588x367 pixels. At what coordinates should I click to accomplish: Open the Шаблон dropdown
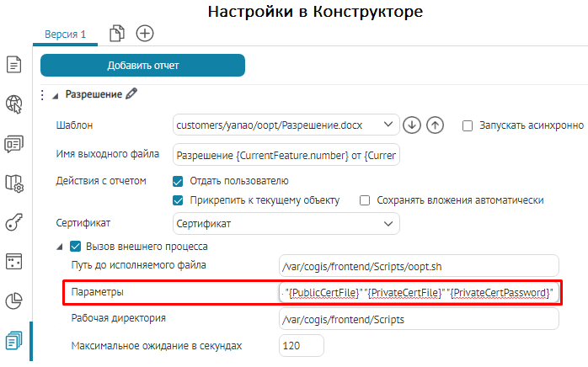[x=286, y=125]
